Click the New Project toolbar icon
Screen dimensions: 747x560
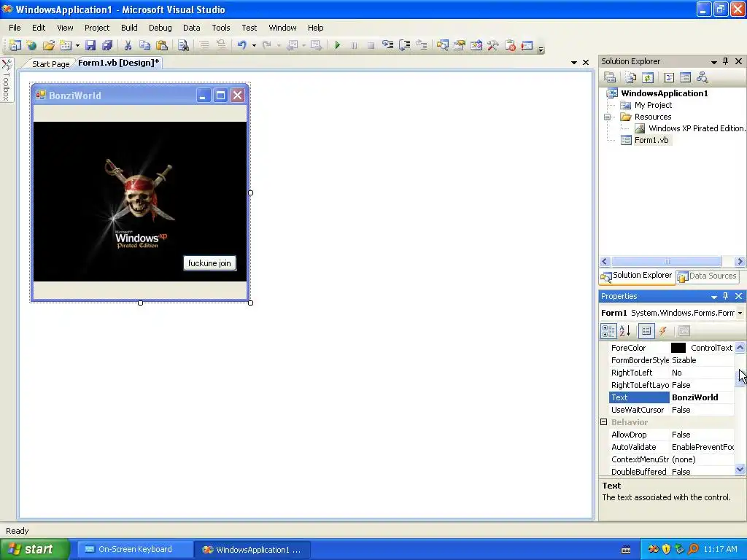pos(15,45)
